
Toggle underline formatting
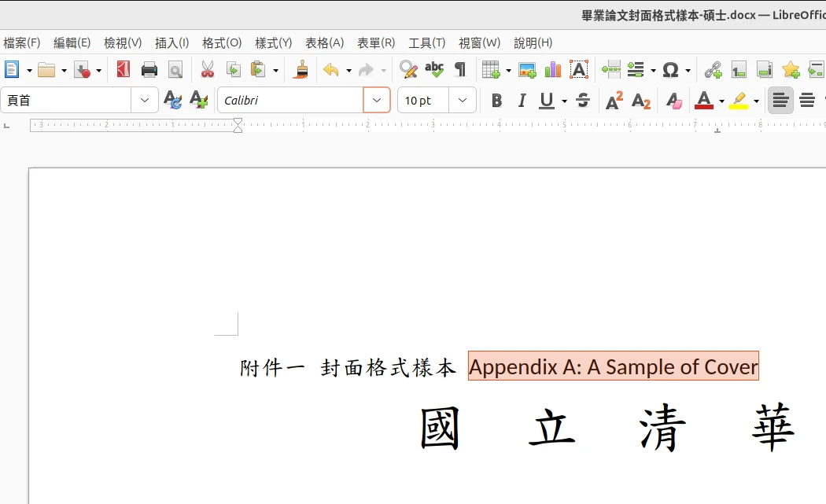tap(547, 100)
